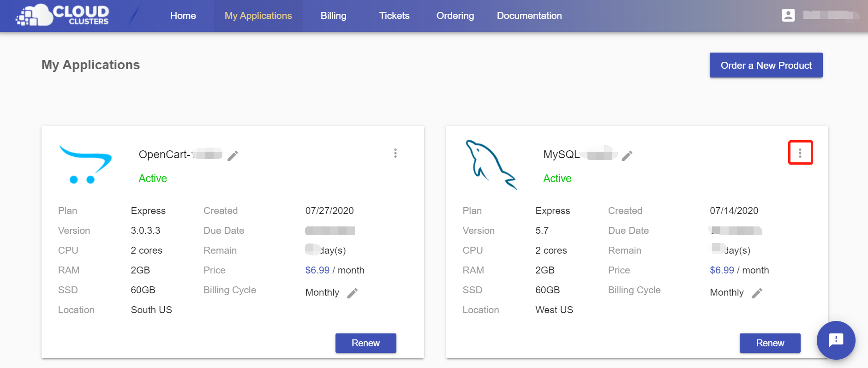Renew the MySQL application
The width and height of the screenshot is (868, 368).
[x=770, y=343]
